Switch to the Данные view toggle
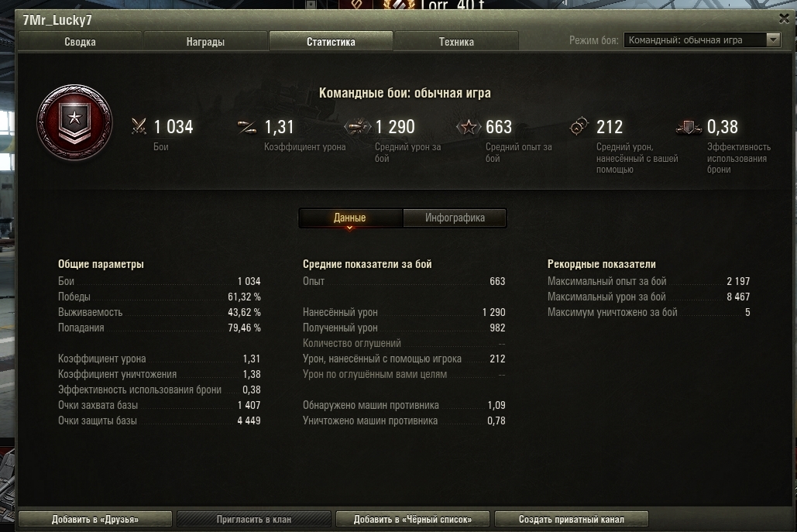 coord(350,218)
